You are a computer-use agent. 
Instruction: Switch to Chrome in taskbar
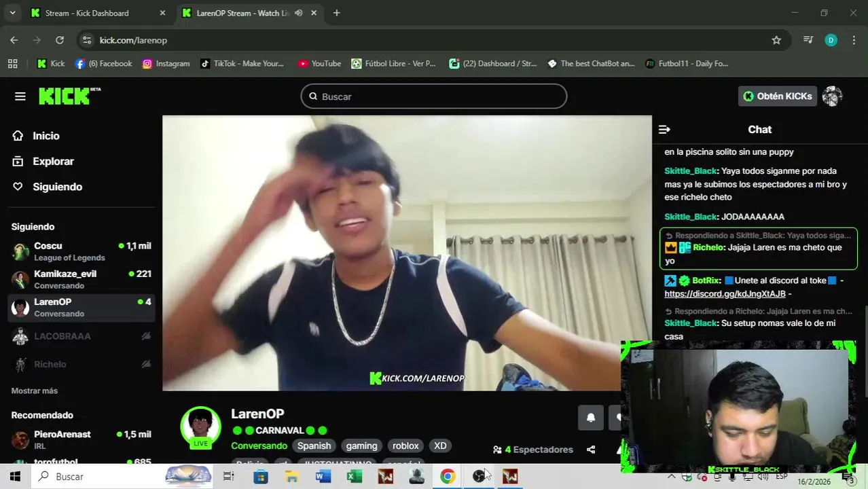pyautogui.click(x=448, y=477)
